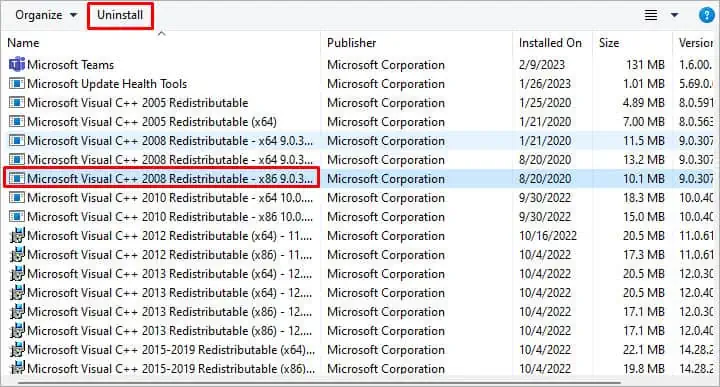Select Visual C++ 2012 Redistributable (x64) name
Viewport: 720px width, 387px height.
pos(169,236)
